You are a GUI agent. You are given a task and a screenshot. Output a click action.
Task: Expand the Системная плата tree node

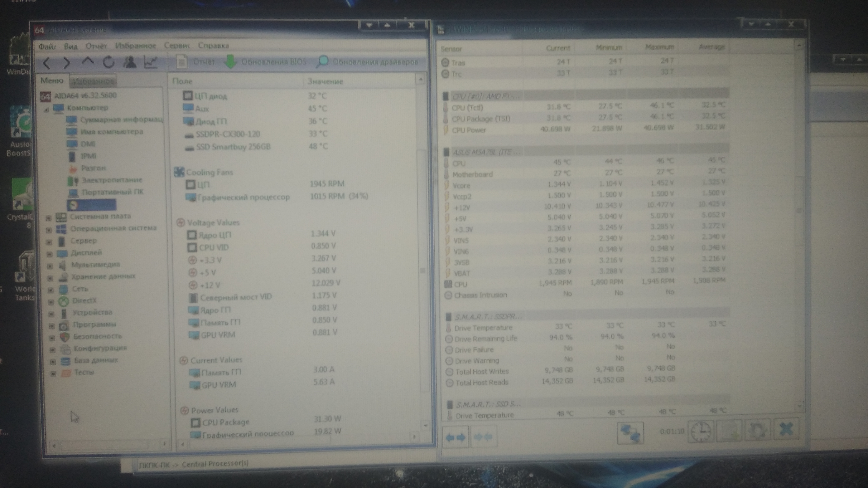(x=49, y=218)
